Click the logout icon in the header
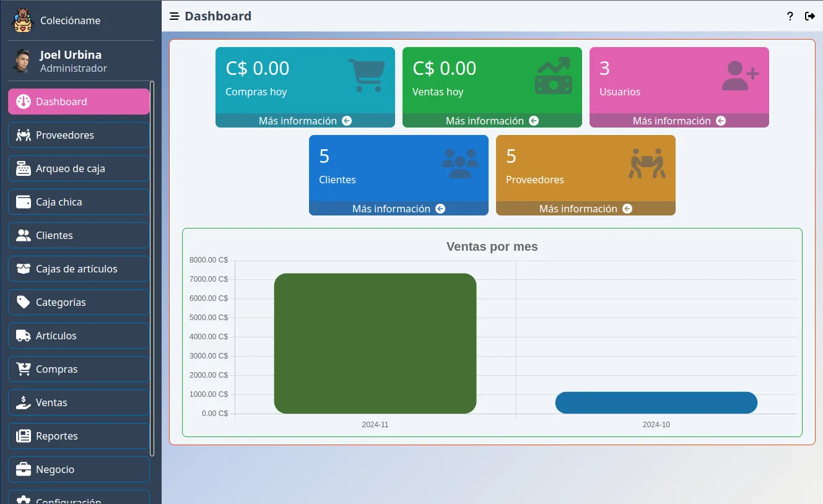This screenshot has width=823, height=504. [810, 16]
